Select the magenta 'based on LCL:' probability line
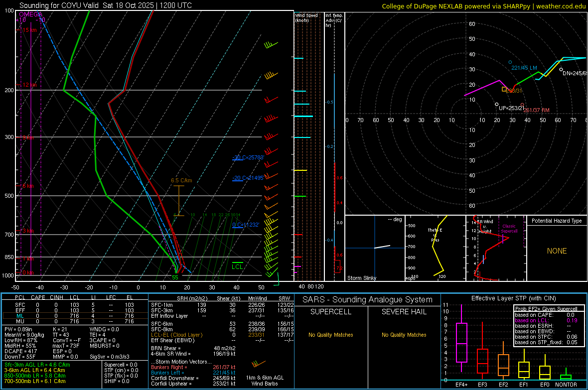Image resolution: width=588 pixels, height=390 pixels. [x=546, y=320]
